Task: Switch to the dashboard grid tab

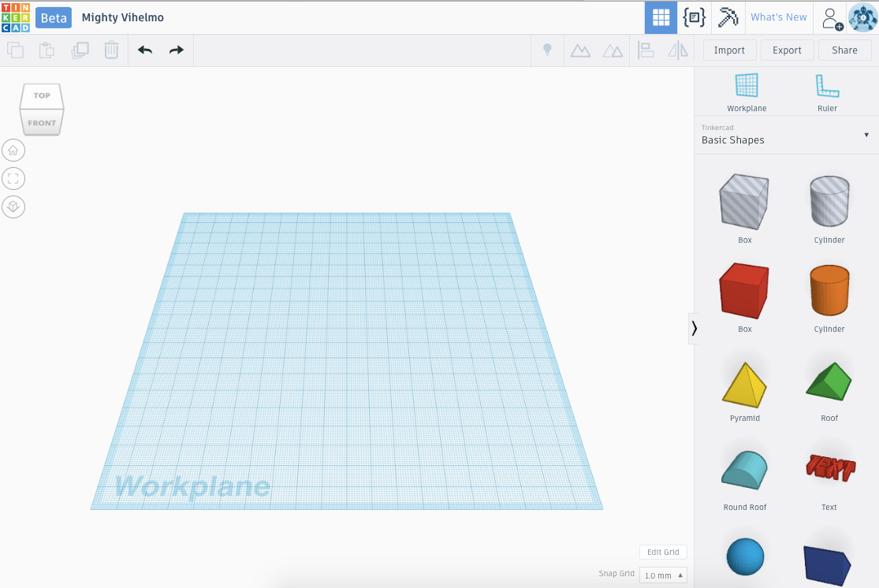Action: pyautogui.click(x=661, y=17)
